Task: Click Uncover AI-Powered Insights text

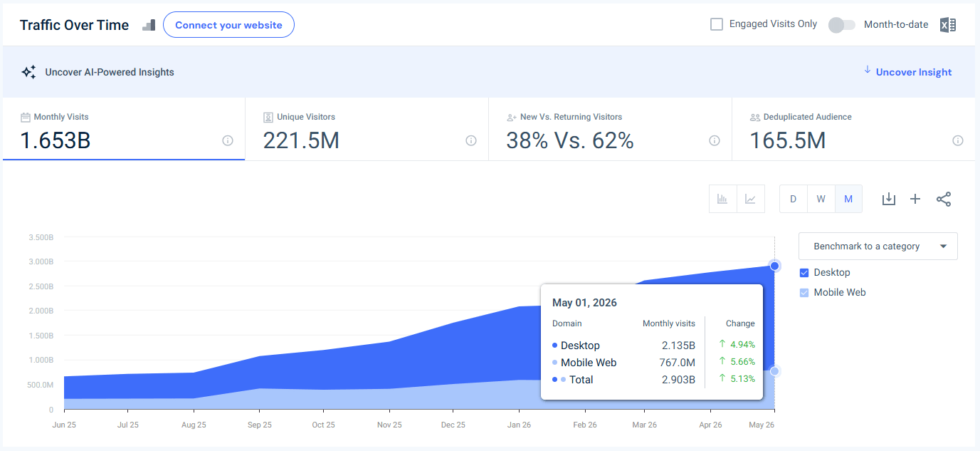Action: (x=110, y=72)
